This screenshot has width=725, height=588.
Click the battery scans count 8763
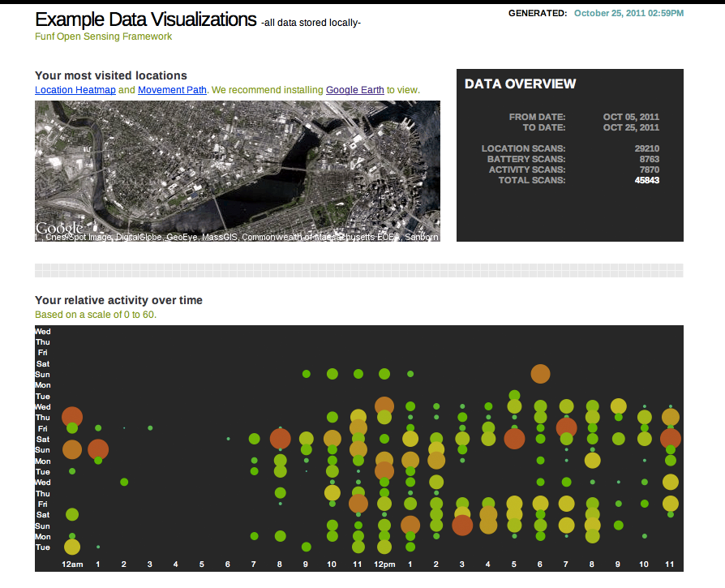point(649,159)
